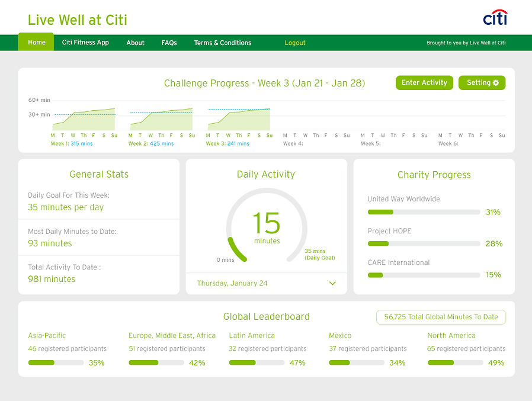This screenshot has width=532, height=401.
Task: Click the 'Project HOPE' label
Action: point(389,231)
